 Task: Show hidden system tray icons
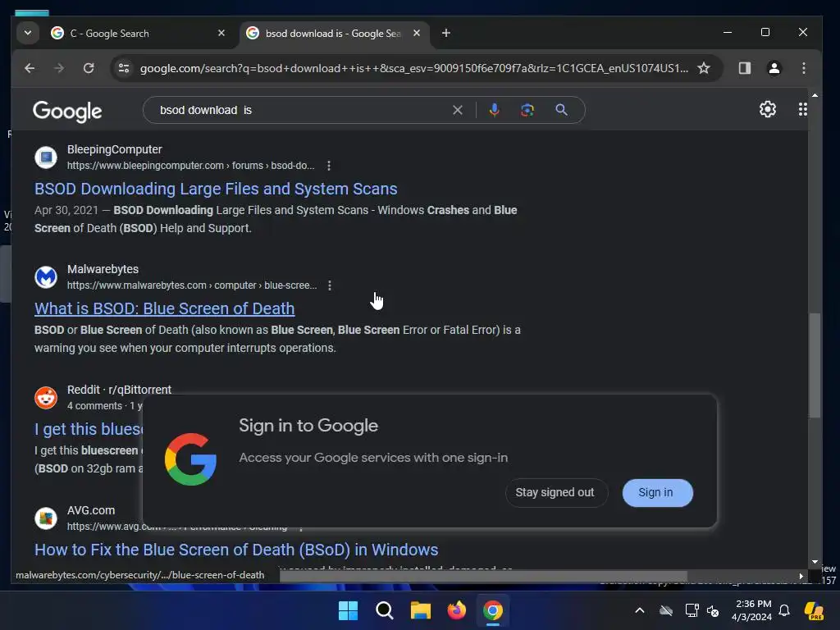coord(640,610)
